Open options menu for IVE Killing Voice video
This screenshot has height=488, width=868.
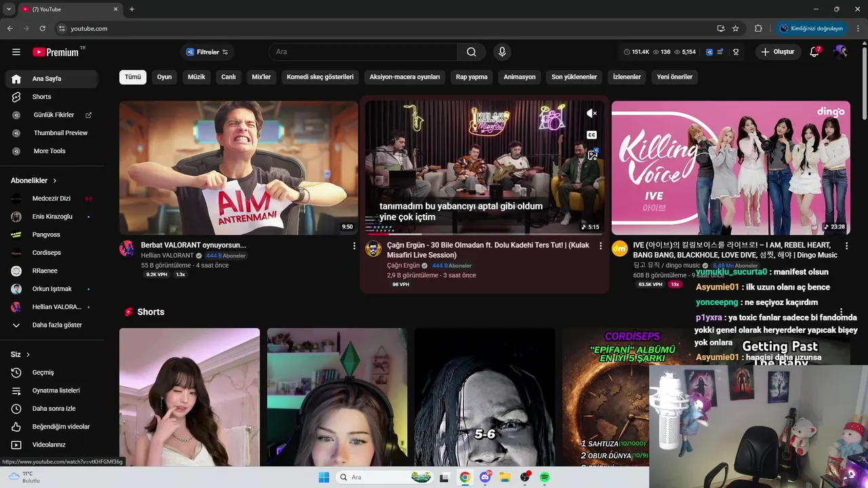[x=846, y=246]
